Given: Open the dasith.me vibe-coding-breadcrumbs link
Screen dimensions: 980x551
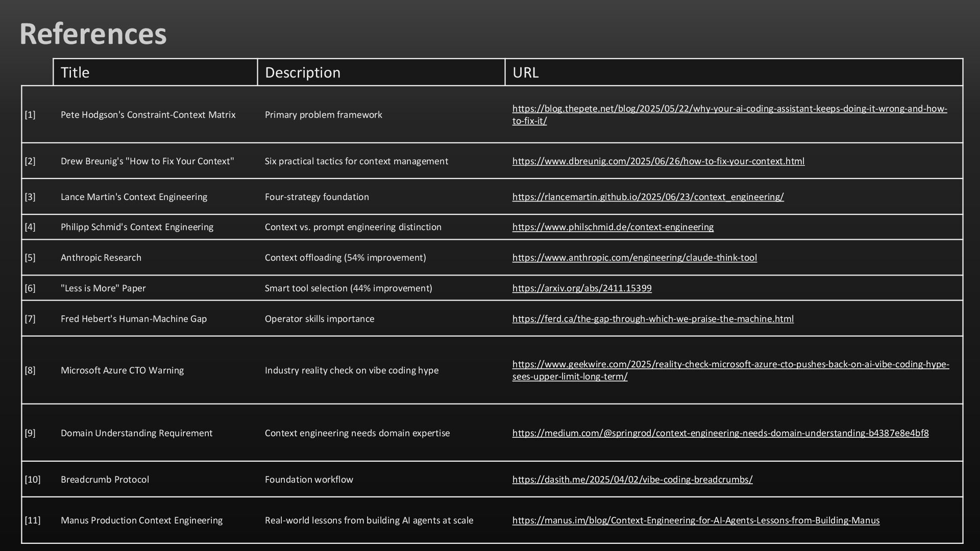Looking at the screenshot, I should tap(632, 480).
